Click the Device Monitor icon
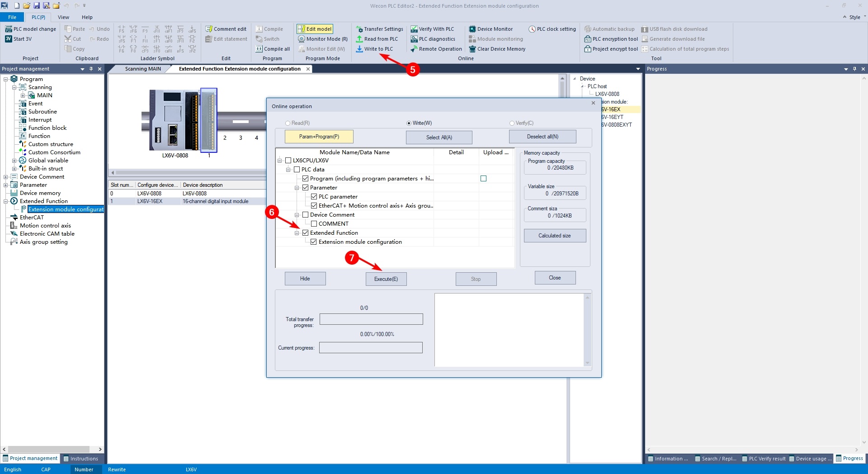 pos(472,29)
